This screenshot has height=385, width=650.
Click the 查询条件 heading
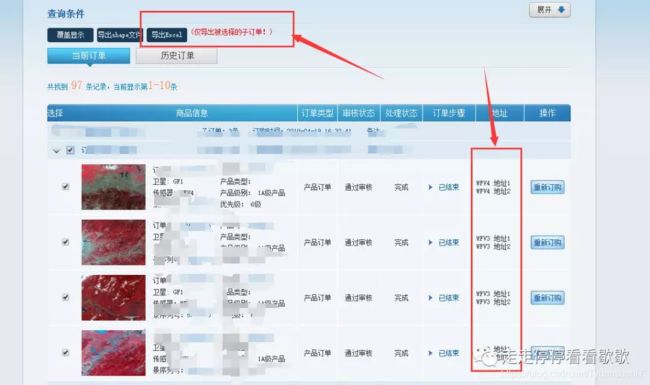(66, 14)
